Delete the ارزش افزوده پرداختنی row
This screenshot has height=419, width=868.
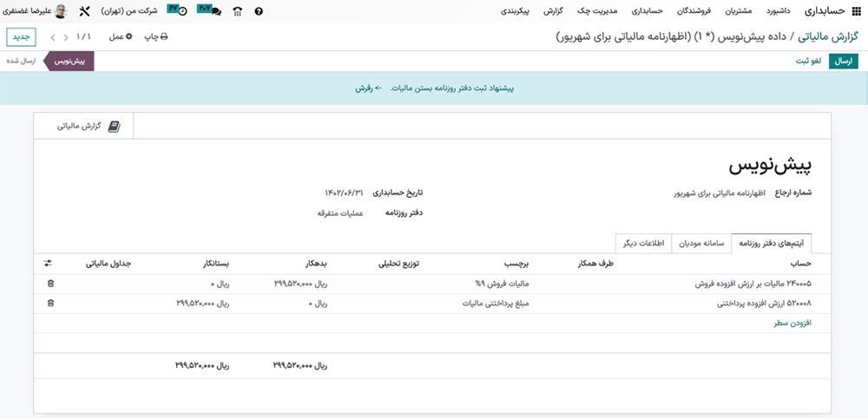pyautogui.click(x=50, y=303)
